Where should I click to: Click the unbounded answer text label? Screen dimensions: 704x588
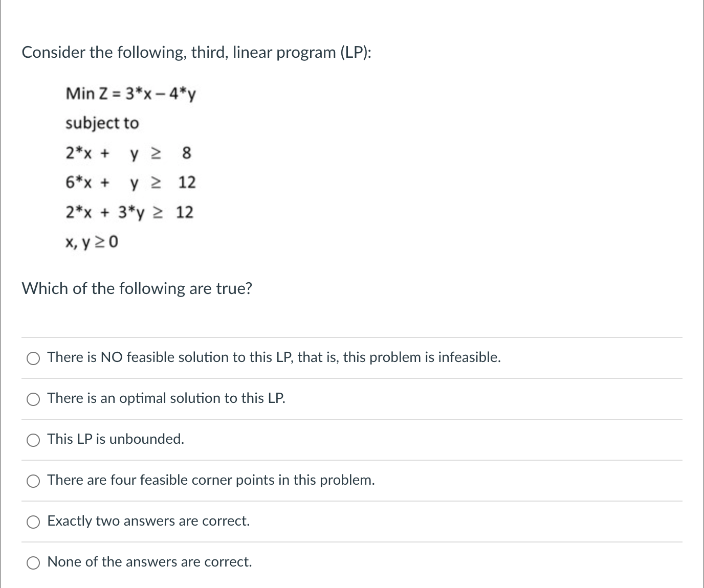point(115,439)
